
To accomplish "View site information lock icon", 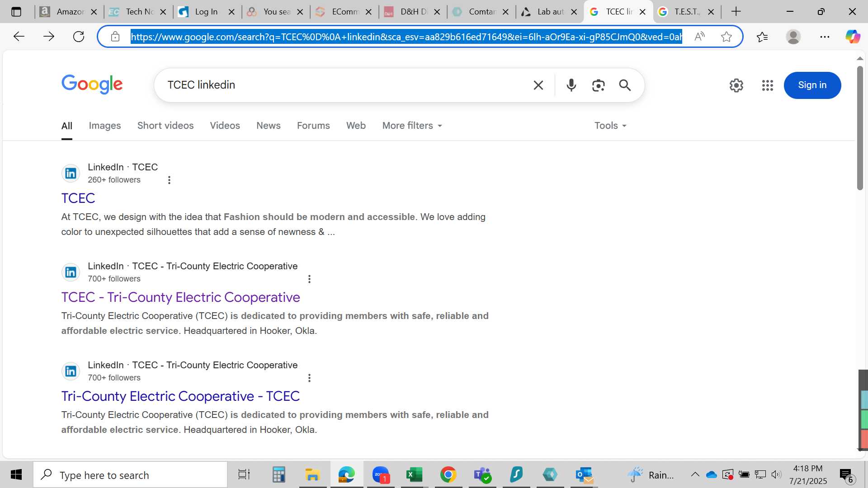I will tap(115, 37).
